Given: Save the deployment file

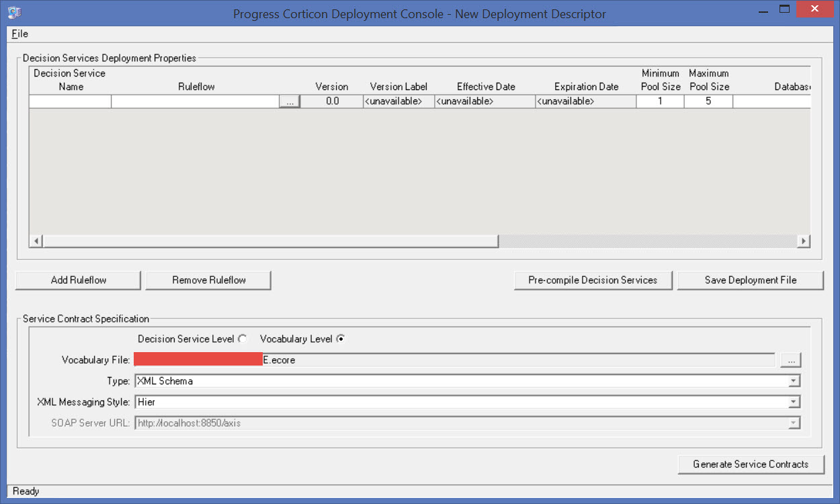Looking at the screenshot, I should coord(751,280).
